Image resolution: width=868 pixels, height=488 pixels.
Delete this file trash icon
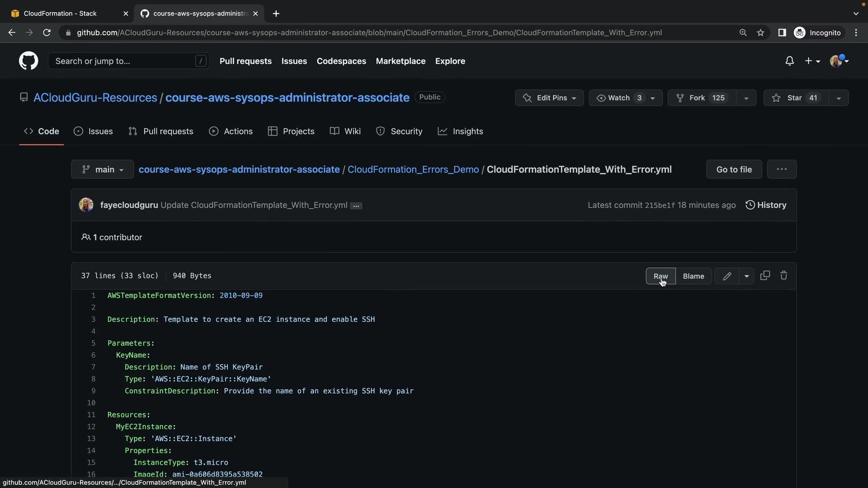[784, 276]
